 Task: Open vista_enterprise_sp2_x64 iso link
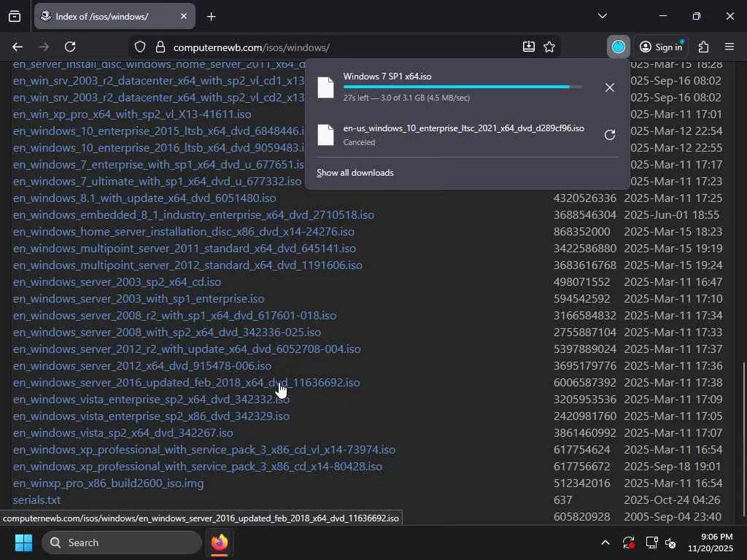click(151, 399)
